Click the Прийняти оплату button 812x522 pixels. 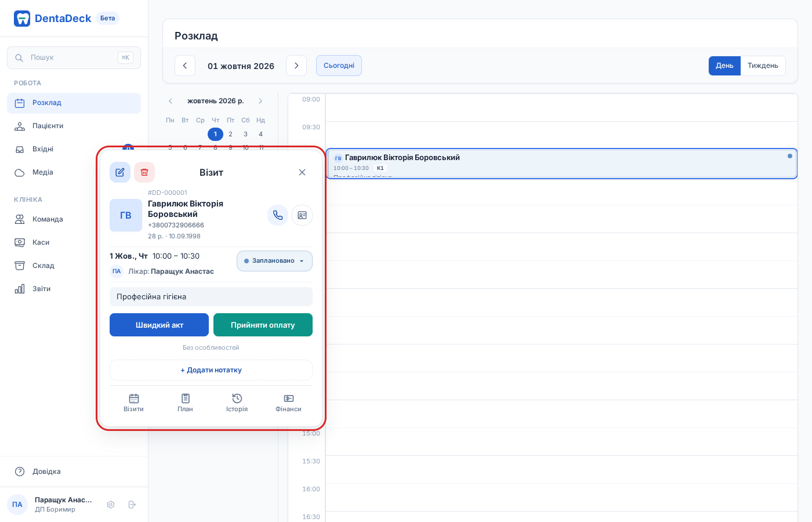pos(263,325)
